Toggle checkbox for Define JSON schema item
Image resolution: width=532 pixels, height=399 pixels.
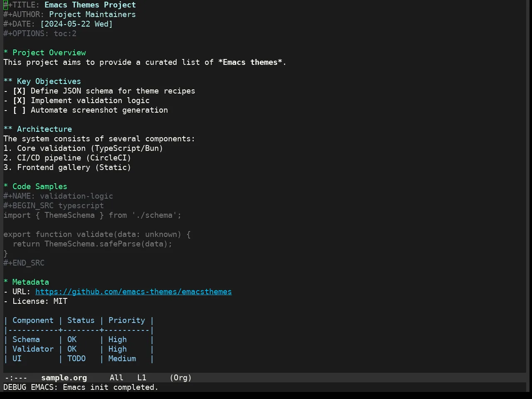tap(19, 91)
